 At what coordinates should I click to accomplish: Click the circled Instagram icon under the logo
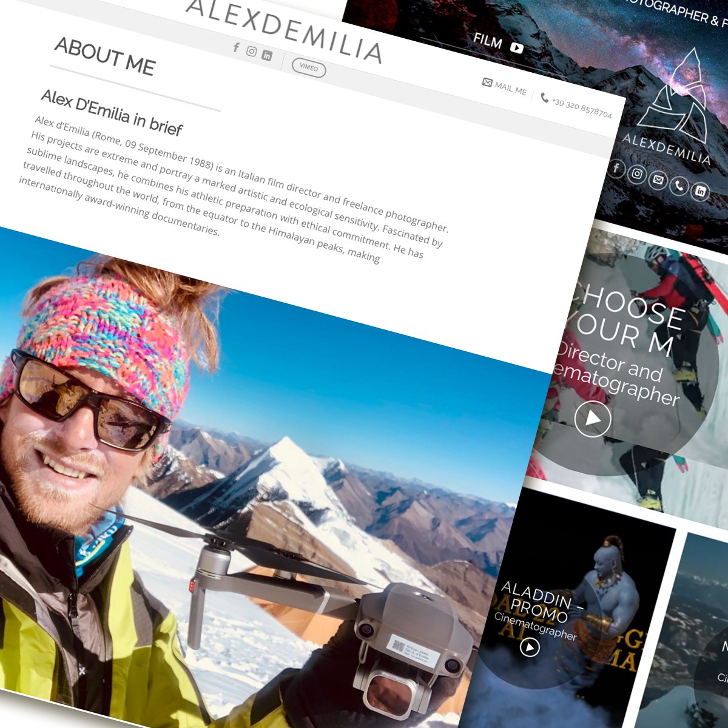tap(637, 174)
